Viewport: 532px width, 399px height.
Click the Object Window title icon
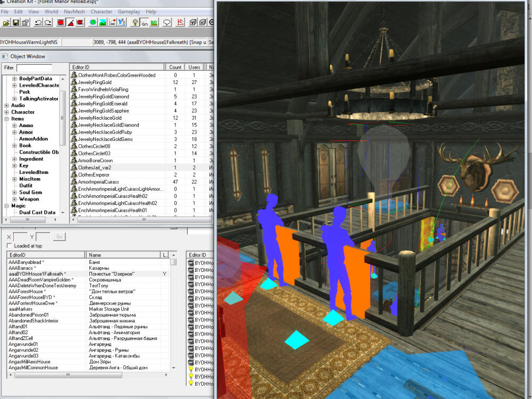click(5, 56)
